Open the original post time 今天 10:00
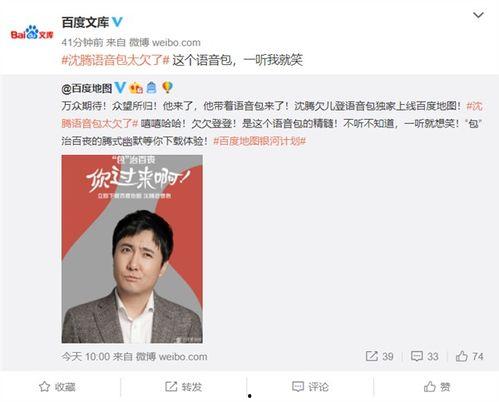Viewport: 499px width, 402px height. tap(86, 357)
